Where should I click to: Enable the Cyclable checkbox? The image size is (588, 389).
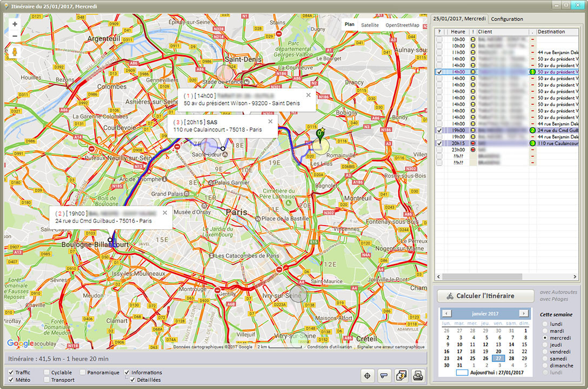point(47,372)
